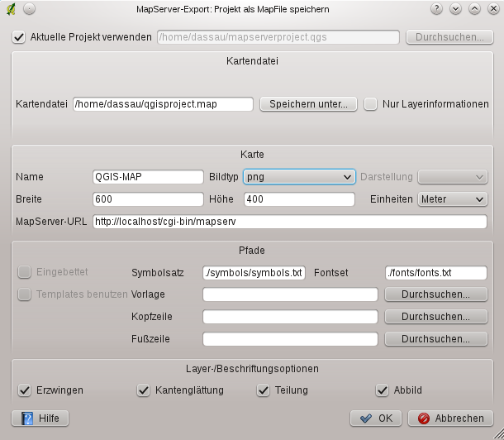Open the Bildtyp png dropdown
The height and width of the screenshot is (440, 504).
click(x=299, y=177)
